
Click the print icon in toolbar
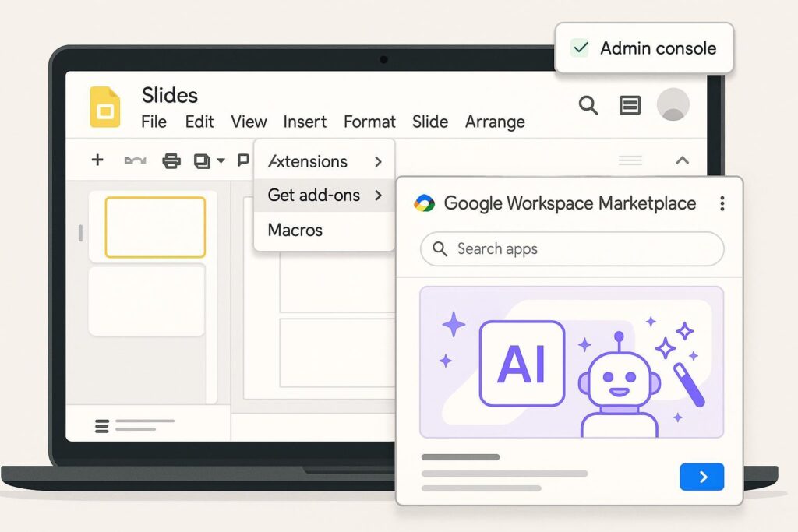(171, 161)
